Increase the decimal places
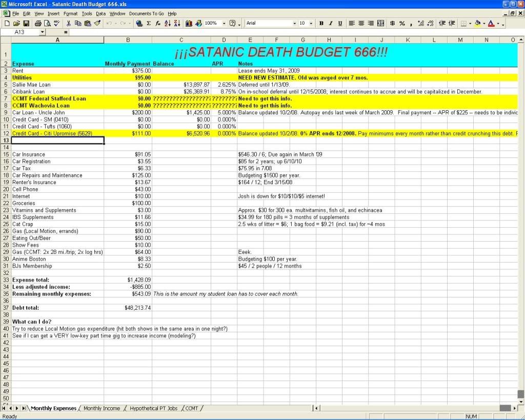Screen dimensions: 525x420 click(421, 24)
